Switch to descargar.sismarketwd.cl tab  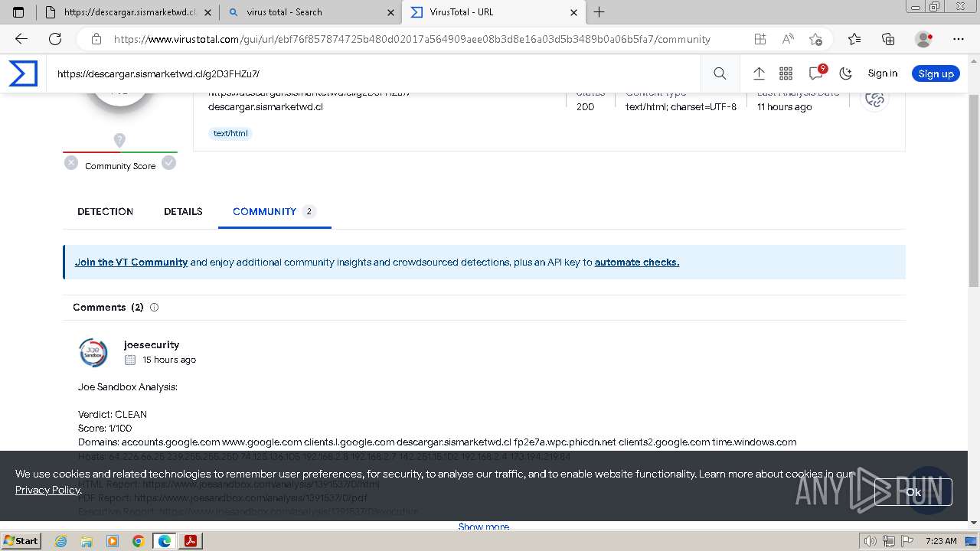click(x=126, y=12)
